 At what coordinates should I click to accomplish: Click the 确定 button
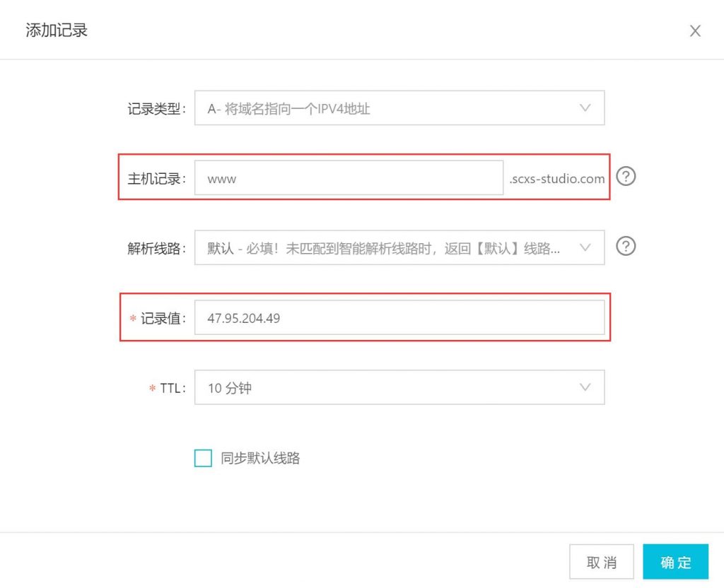675,562
